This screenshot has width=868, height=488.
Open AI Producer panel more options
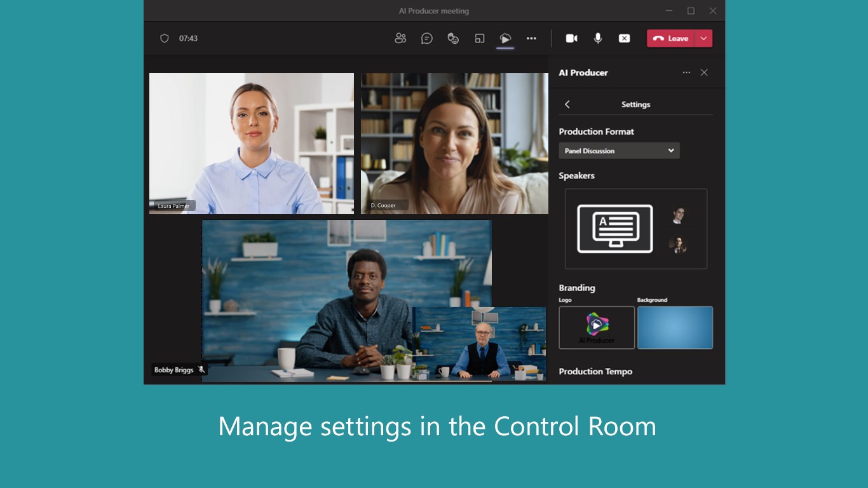[686, 72]
